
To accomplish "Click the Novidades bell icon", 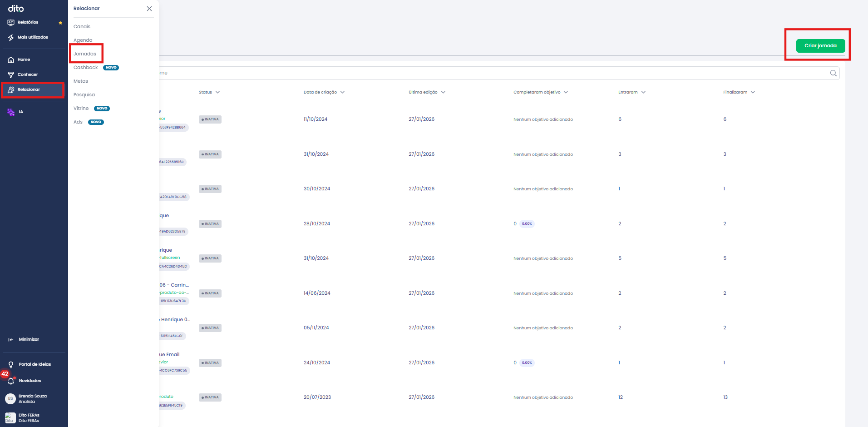I will (x=11, y=381).
